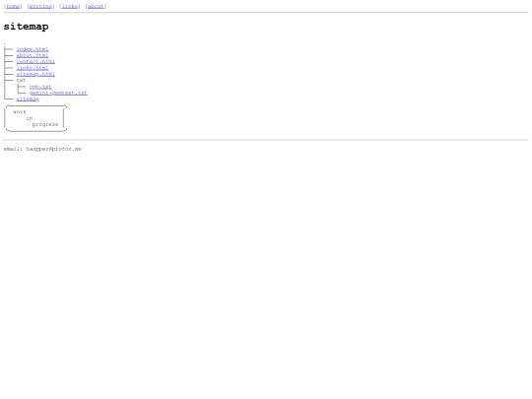Open index.html in the sitemap tree
Screen dimensions: 532x399
[x=33, y=49]
